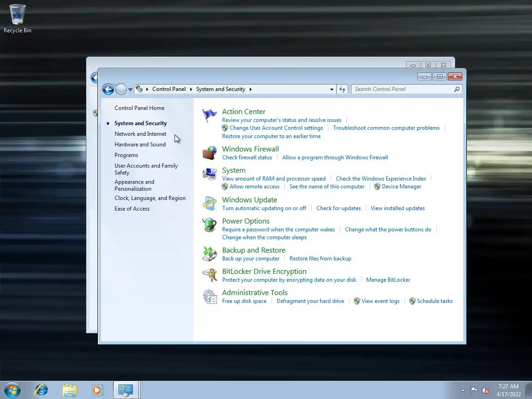Select the Recycle Bin desktop icon
532x399 pixels.
(17, 18)
